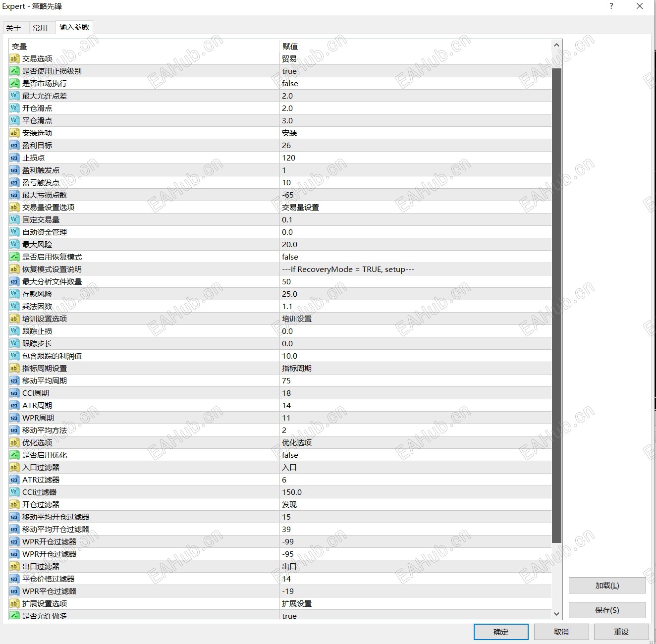Select the icon beside WPR平仓过滤器
The width and height of the screenshot is (656, 644).
(14, 591)
